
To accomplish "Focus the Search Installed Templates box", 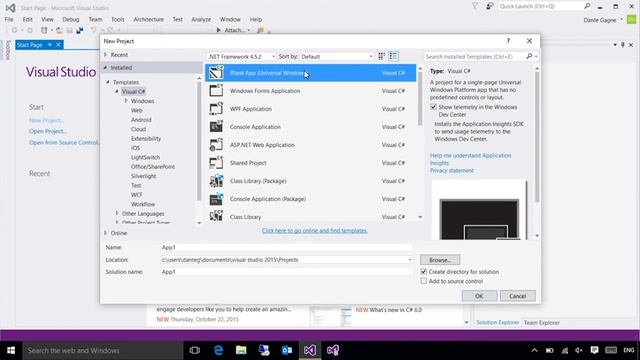I will 475,56.
